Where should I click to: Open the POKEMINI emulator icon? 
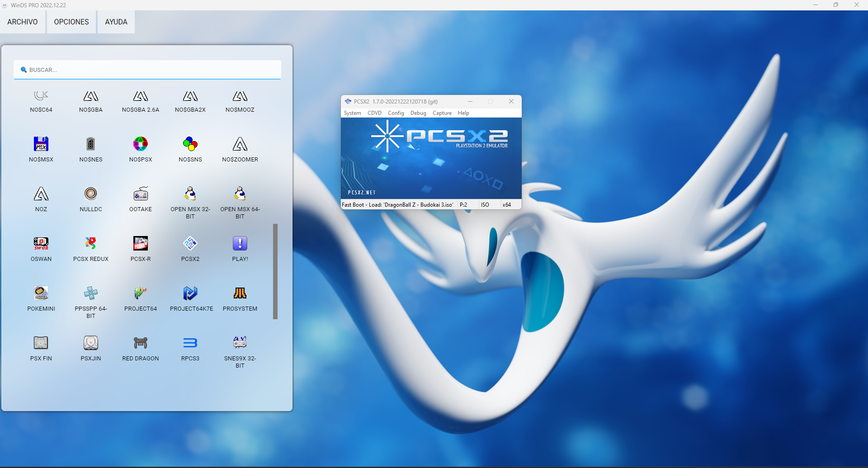(41, 293)
